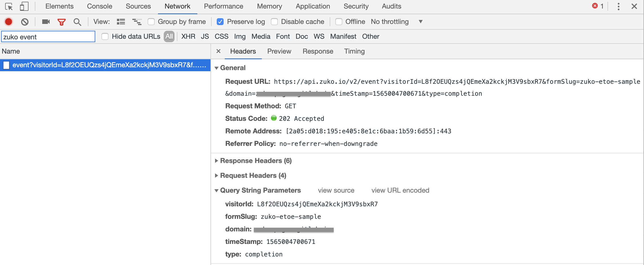The height and width of the screenshot is (265, 644).
Task: Open the Response detail tab
Action: [318, 51]
